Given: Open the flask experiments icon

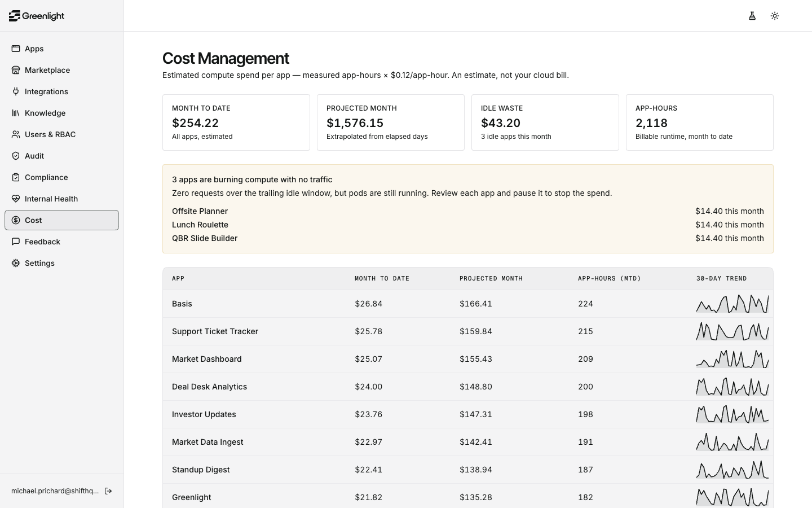Looking at the screenshot, I should (752, 16).
